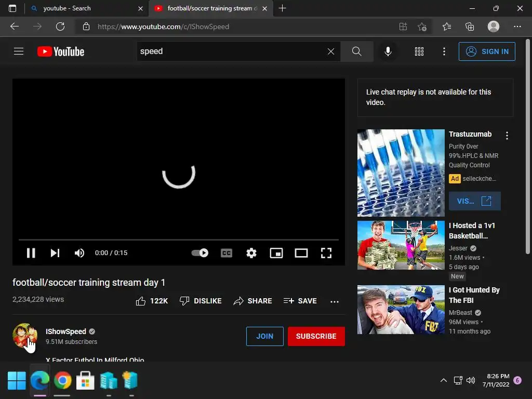
Task: Start voice search with microphone
Action: [x=388, y=51]
